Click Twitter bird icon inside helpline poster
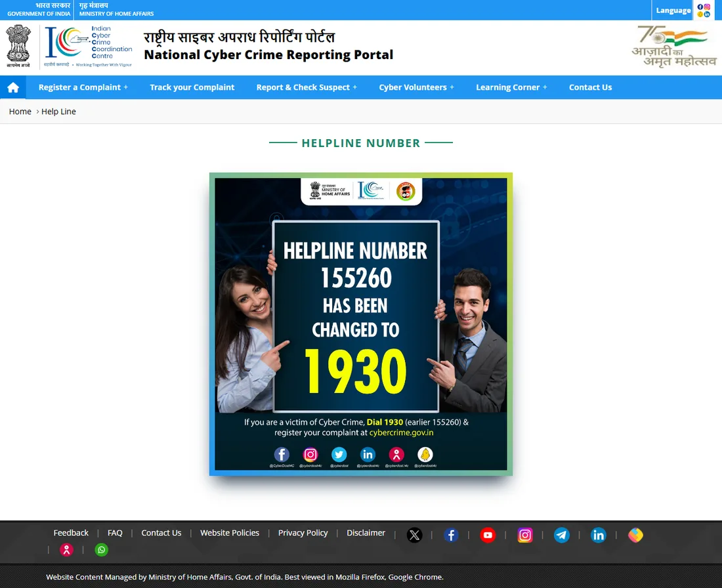722x588 pixels. tap(339, 455)
